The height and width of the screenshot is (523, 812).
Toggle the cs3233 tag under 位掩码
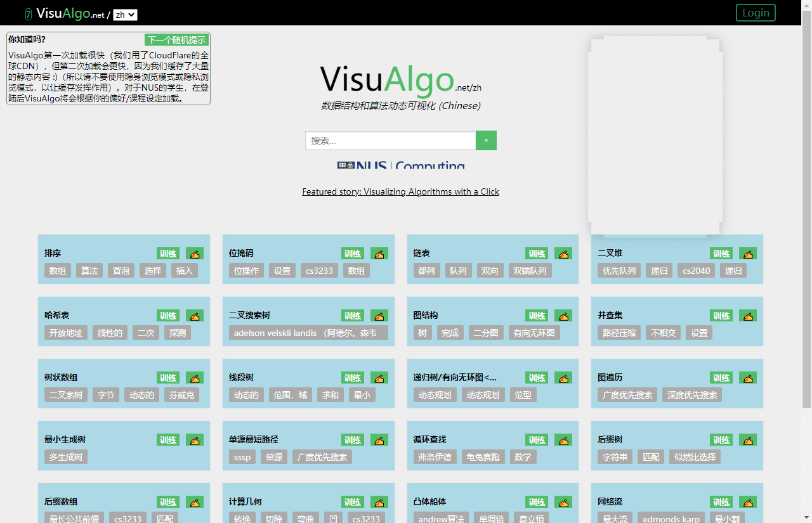tap(319, 270)
